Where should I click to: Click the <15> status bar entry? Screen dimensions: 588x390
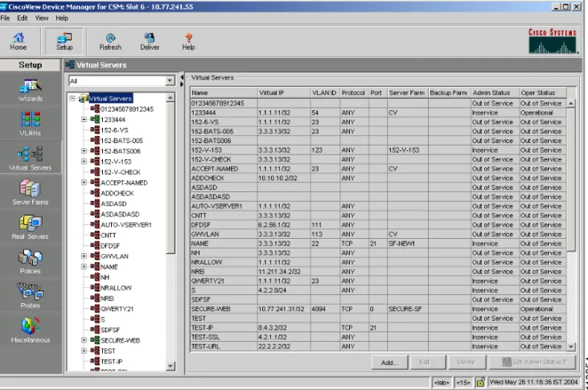pyautogui.click(x=463, y=382)
